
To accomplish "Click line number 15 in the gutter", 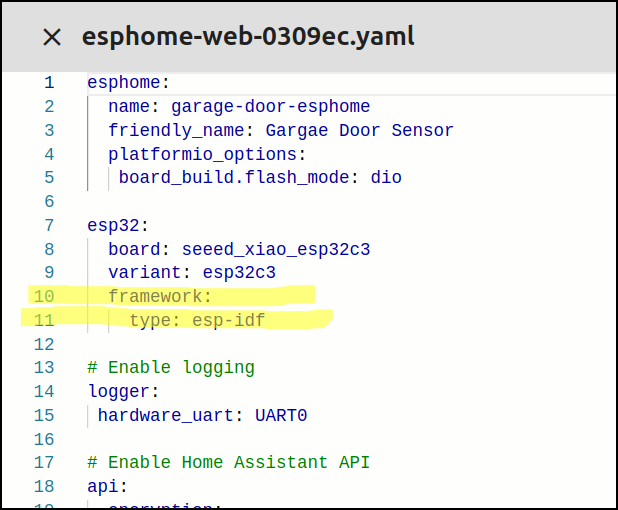I will point(44,415).
